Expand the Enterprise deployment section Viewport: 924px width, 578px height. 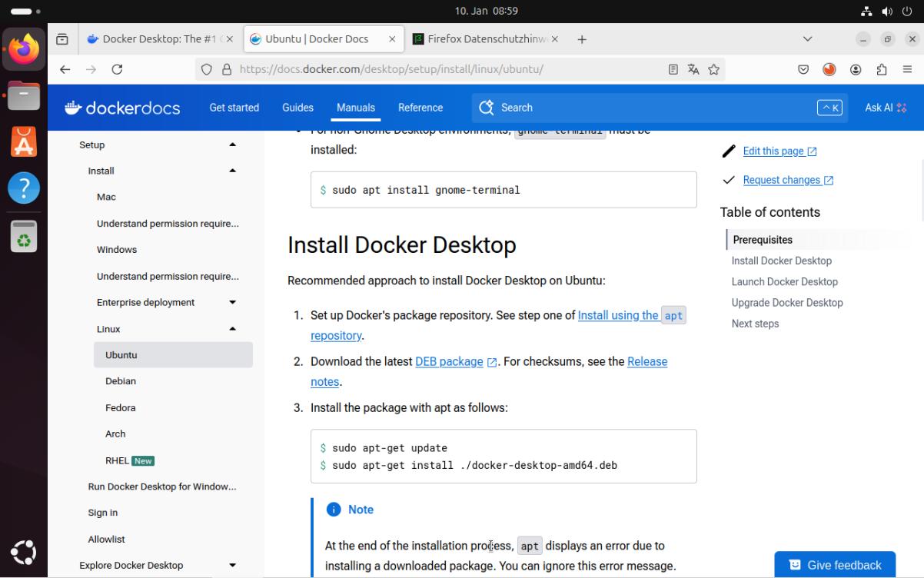click(x=232, y=302)
